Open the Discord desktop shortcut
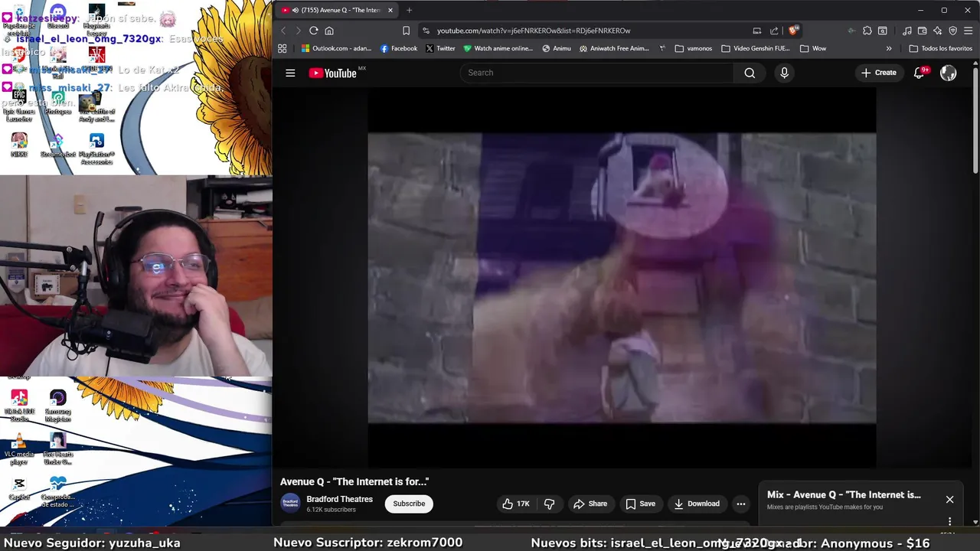Screen dimensions: 980x551 [x=58, y=17]
